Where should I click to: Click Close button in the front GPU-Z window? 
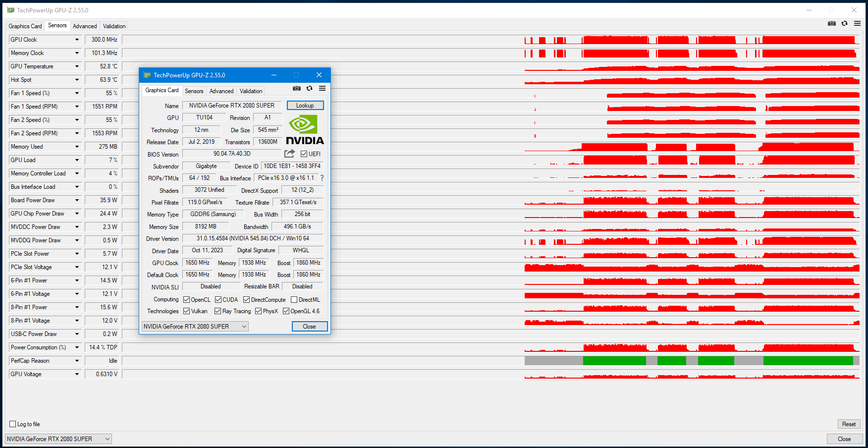point(310,327)
